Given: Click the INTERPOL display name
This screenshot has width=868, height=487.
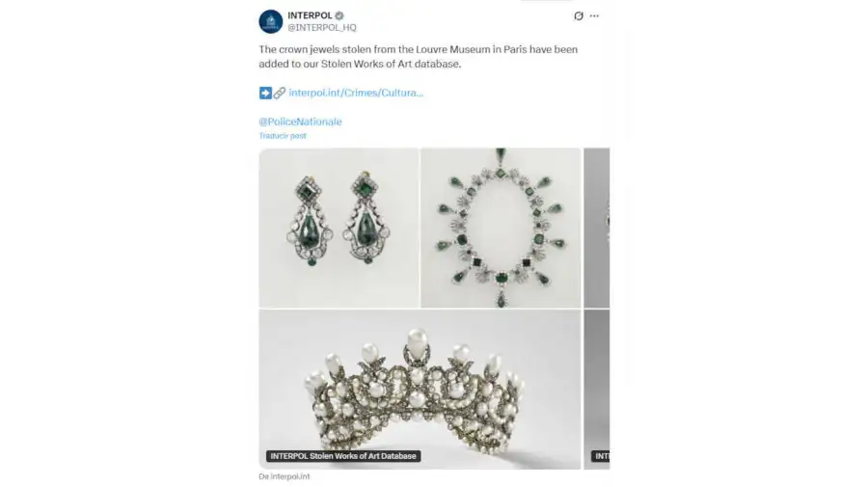Looking at the screenshot, I should [x=310, y=15].
